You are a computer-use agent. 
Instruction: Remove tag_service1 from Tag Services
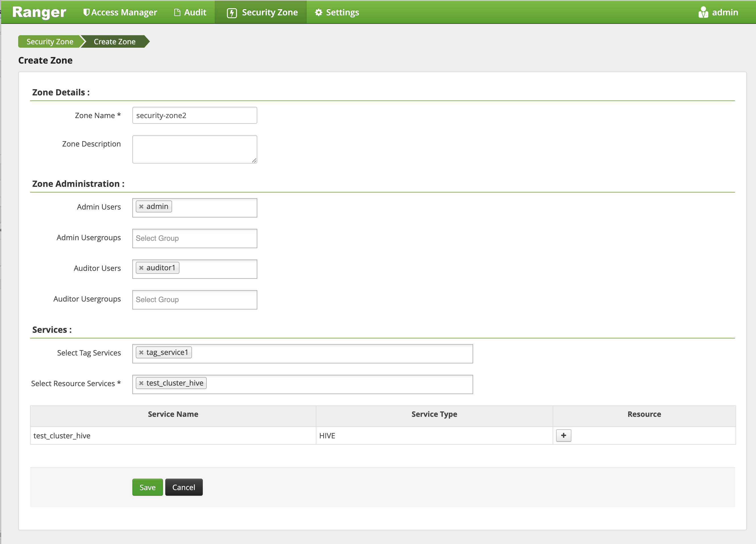(141, 353)
